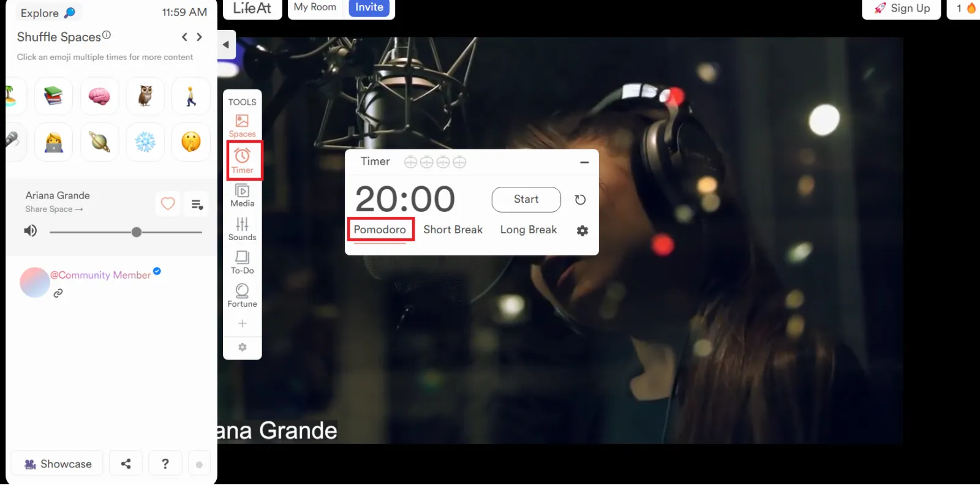The width and height of the screenshot is (980, 501).
Task: Show Shuffle Spaces info icon
Action: coord(107,35)
